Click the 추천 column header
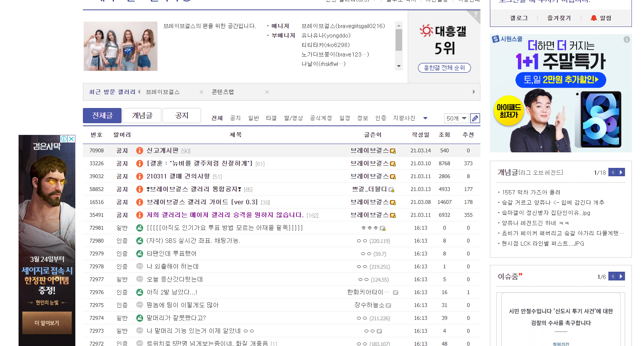 [468, 135]
